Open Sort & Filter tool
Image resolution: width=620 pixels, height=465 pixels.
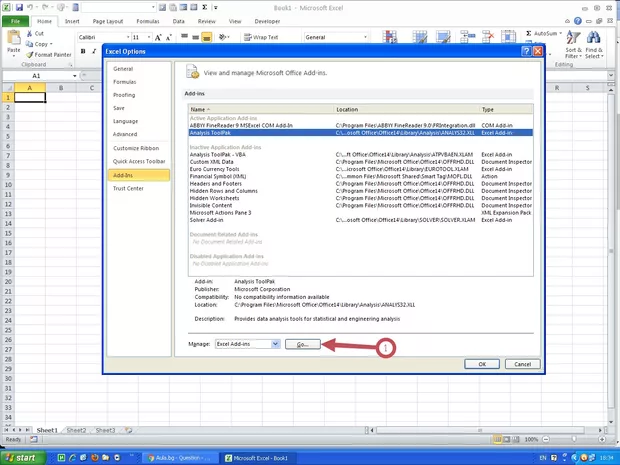573,39
